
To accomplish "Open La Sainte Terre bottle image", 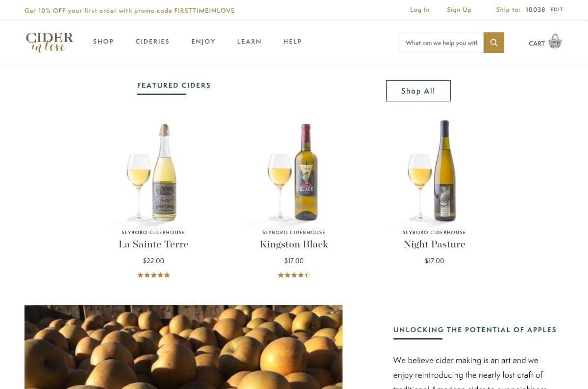I will 153,173.
